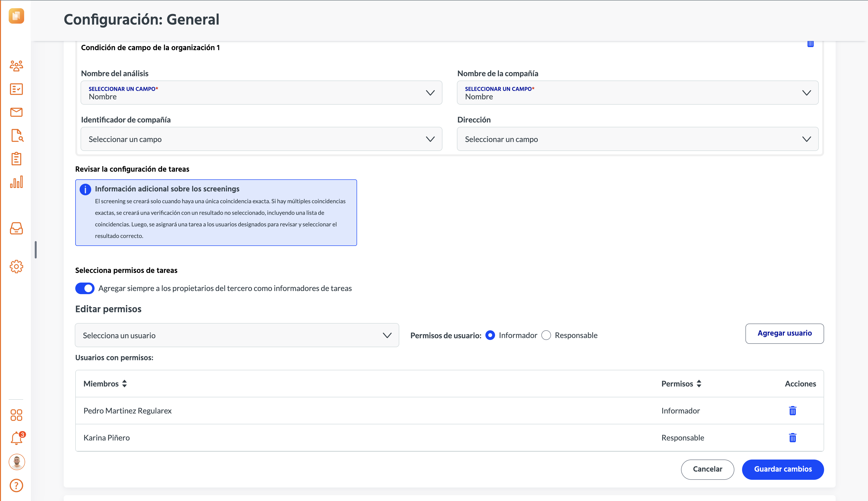The height and width of the screenshot is (501, 868).
Task: Click the Guardar cambios button
Action: 783,469
